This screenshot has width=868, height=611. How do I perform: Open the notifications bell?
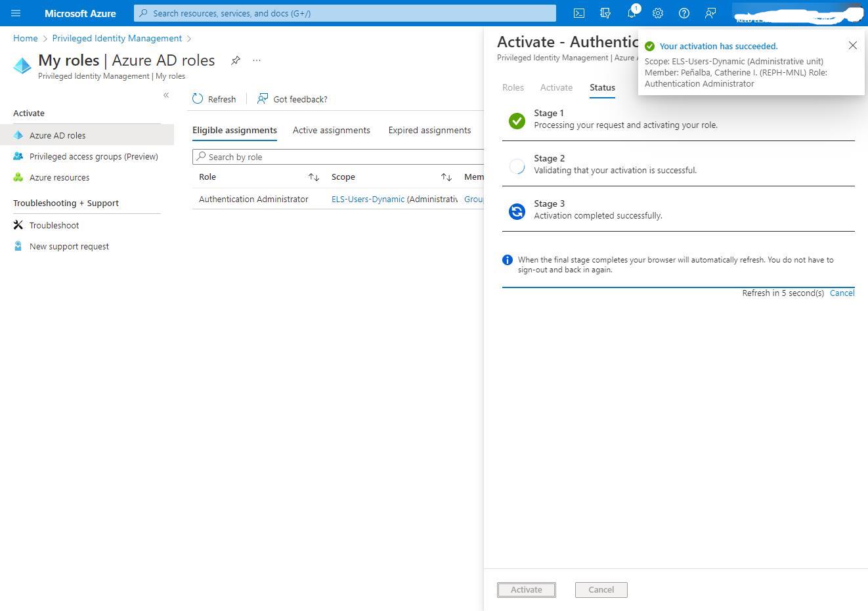pyautogui.click(x=632, y=13)
